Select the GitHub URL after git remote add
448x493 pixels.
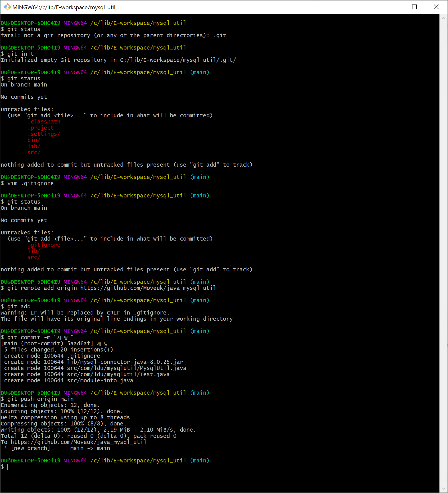147,288
